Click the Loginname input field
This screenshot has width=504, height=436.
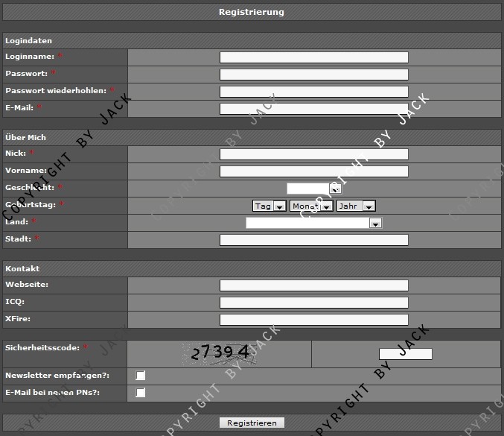pyautogui.click(x=313, y=57)
